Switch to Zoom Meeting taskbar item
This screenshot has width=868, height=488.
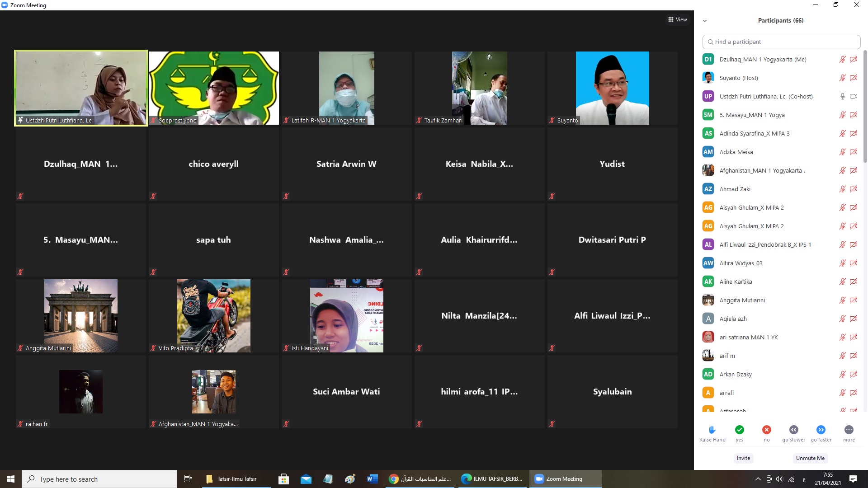565,479
